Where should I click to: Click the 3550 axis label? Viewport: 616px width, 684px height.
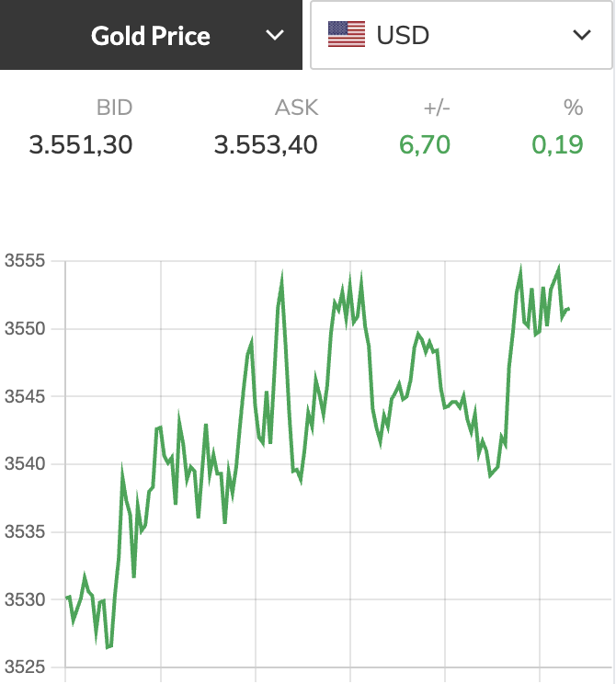click(25, 328)
